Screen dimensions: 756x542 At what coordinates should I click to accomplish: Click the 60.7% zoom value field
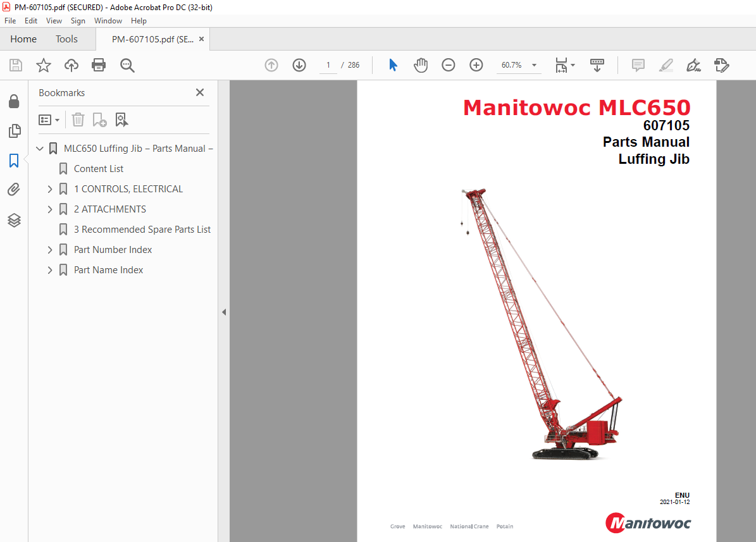tap(512, 65)
